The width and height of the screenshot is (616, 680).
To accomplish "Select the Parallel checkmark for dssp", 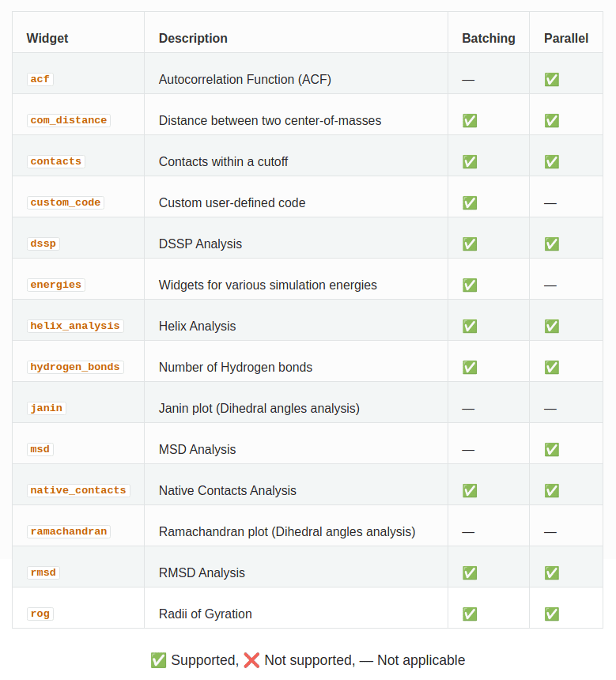I will point(552,244).
